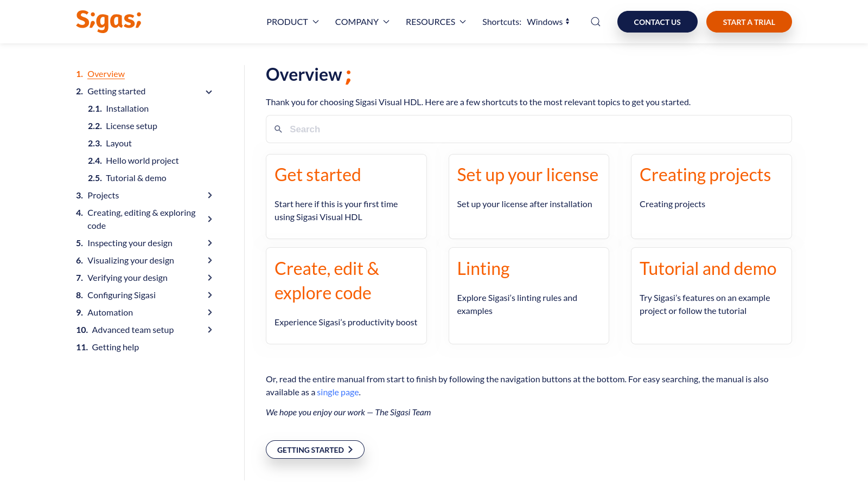Open the single page manual link

pos(337,391)
